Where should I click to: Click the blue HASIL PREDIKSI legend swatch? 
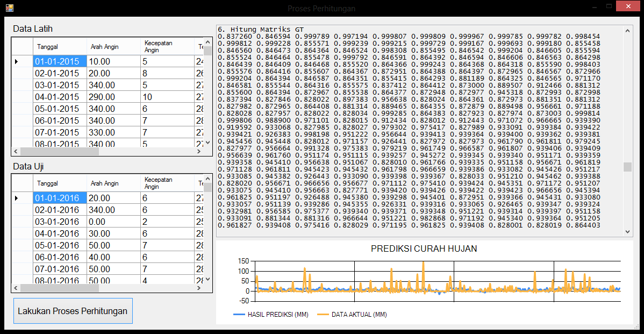click(239, 315)
